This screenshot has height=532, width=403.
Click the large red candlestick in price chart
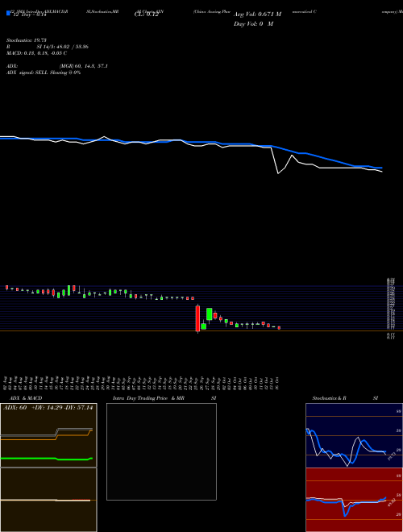coord(197,318)
